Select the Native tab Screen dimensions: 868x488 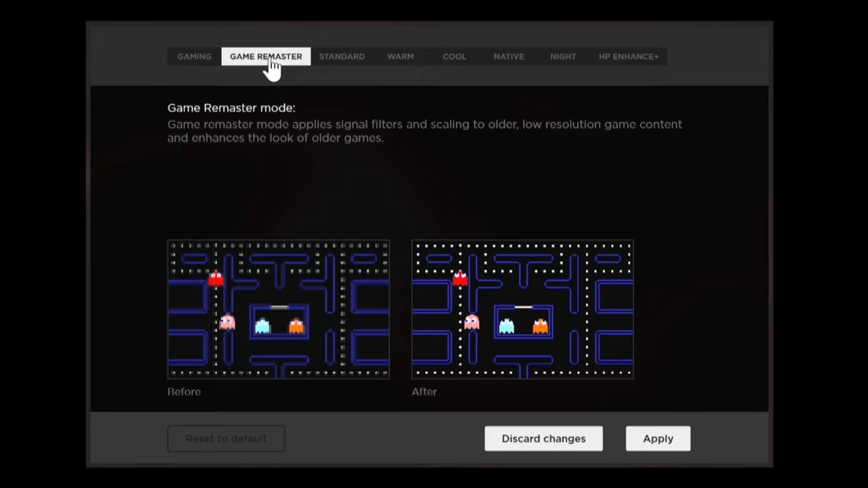pos(509,56)
